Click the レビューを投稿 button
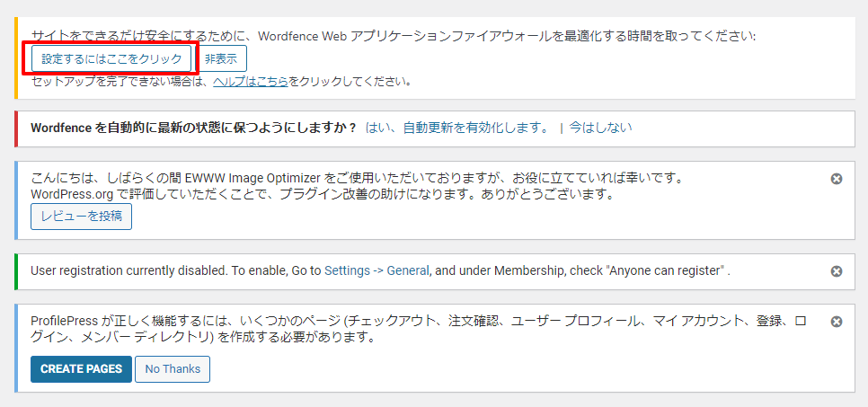Screen dimensions: 868x407 (x=81, y=217)
